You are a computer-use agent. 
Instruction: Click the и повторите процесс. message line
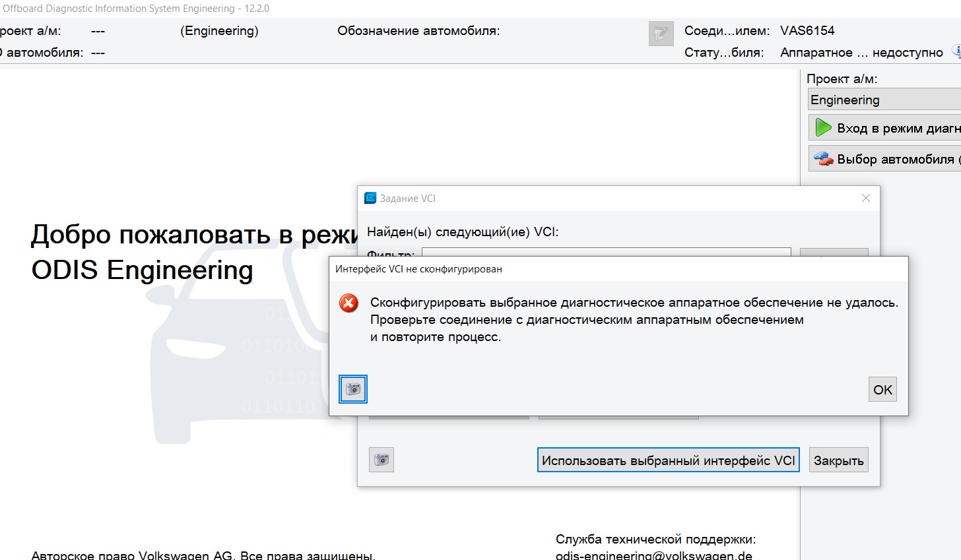436,337
